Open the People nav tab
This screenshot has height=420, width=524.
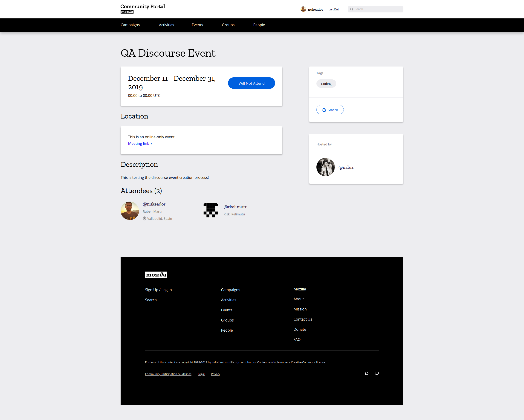tap(259, 25)
